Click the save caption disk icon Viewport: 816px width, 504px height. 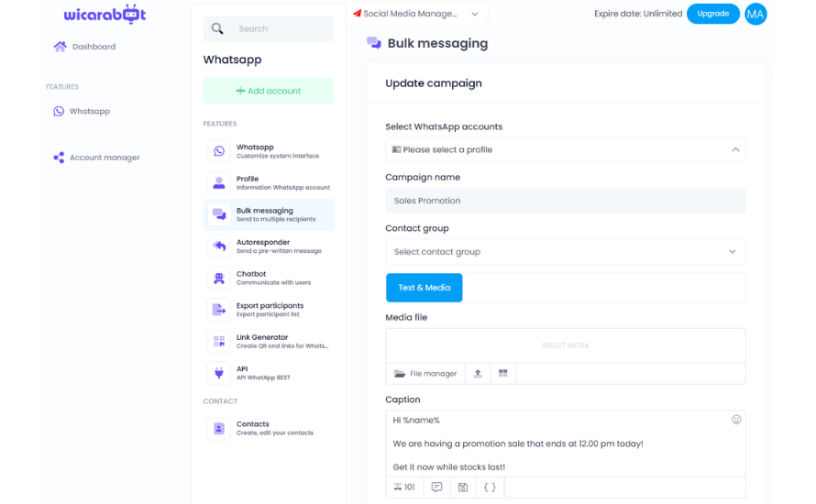tap(463, 488)
